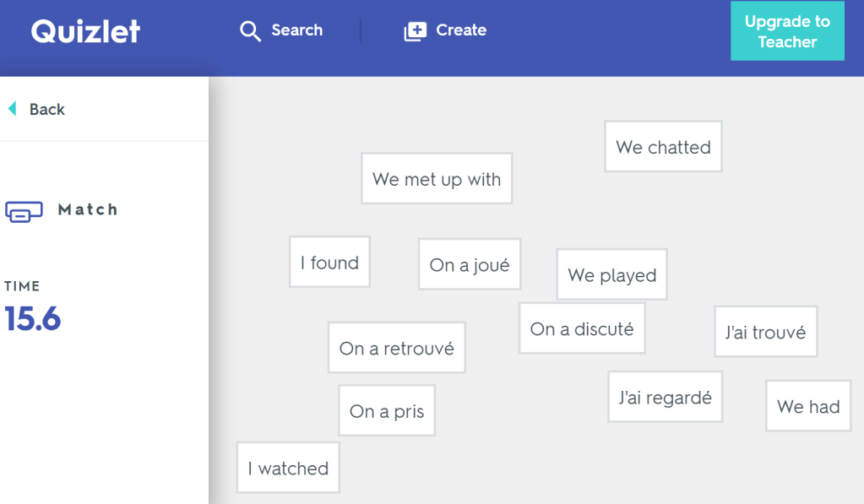Click the 'We met up with' card

coord(436,178)
